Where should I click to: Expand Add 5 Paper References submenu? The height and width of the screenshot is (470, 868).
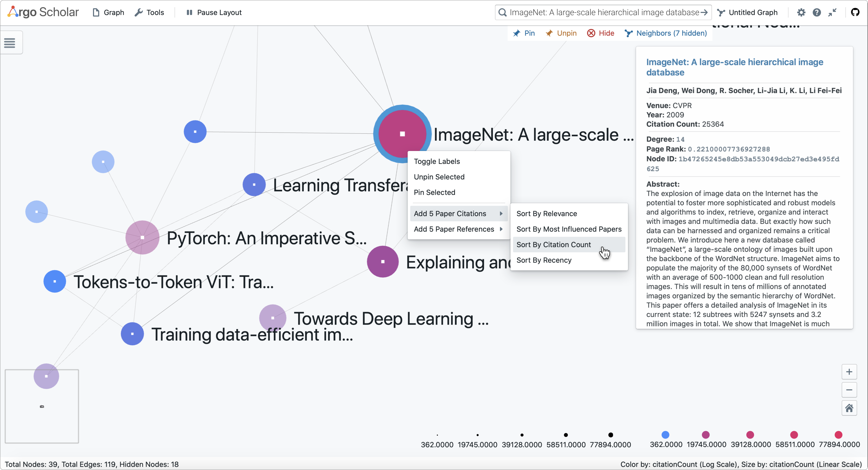tap(459, 229)
